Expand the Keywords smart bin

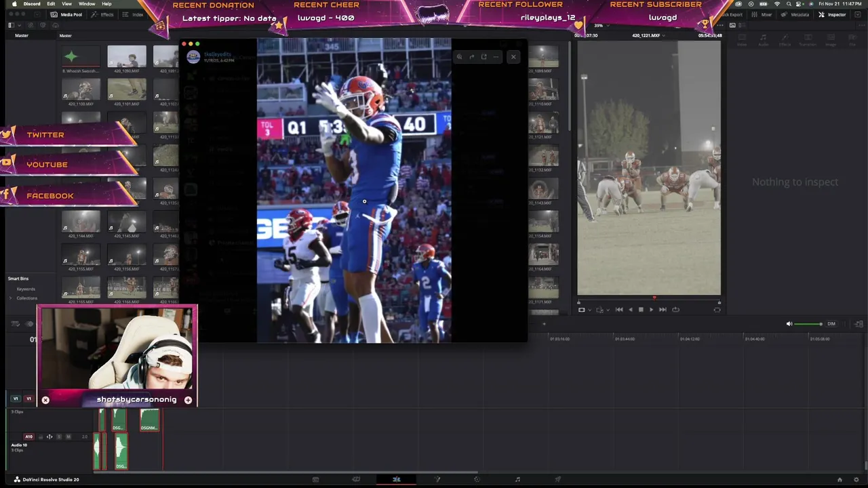tap(26, 289)
